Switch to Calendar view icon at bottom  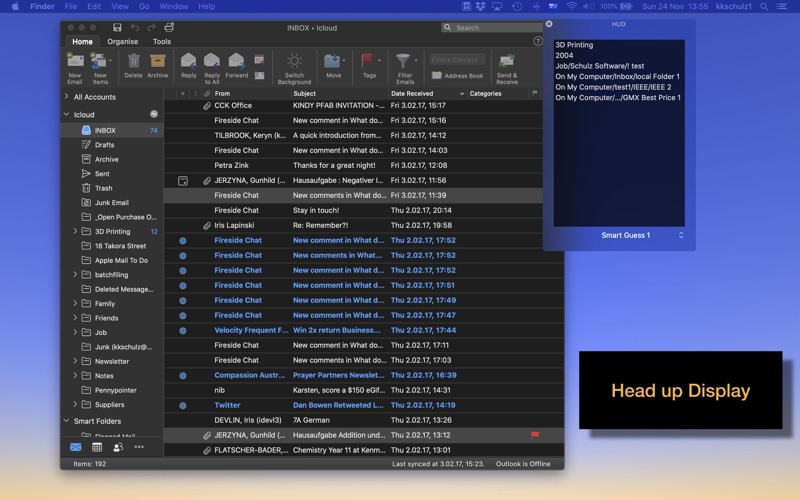(97, 447)
